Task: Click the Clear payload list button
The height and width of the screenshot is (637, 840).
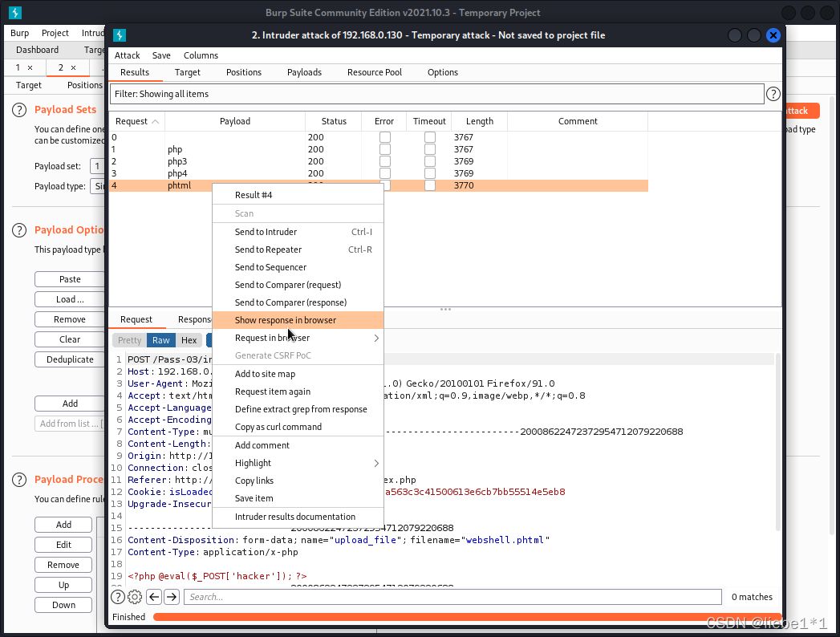Action: 70,339
